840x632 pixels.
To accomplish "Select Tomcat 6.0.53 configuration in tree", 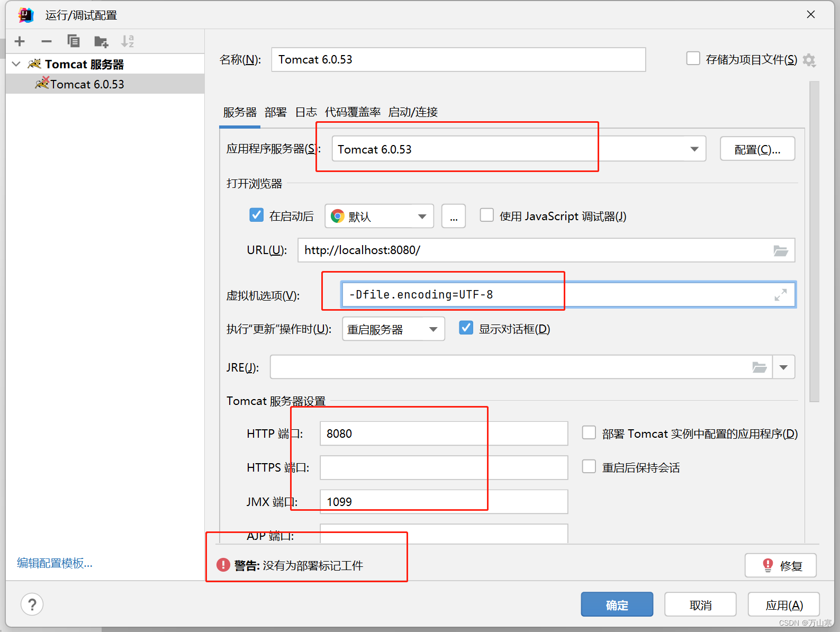I will point(105,84).
